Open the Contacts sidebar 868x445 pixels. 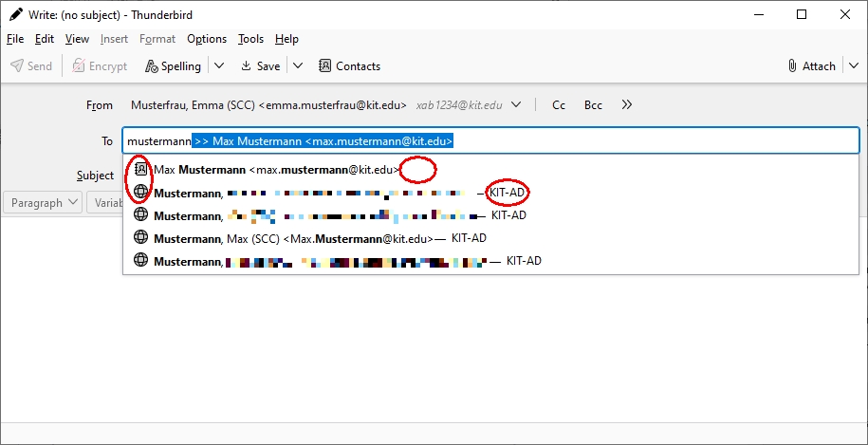(350, 65)
